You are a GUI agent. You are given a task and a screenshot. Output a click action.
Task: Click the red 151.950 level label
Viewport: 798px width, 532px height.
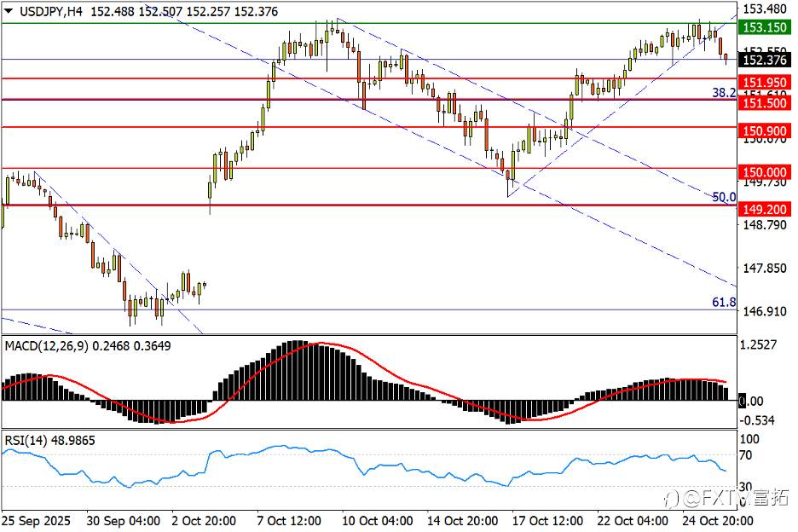coord(765,82)
